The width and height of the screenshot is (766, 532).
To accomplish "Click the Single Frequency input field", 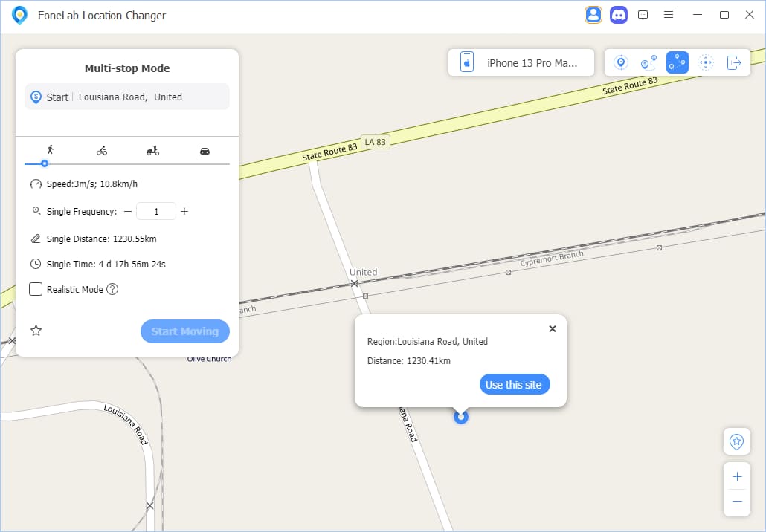I will click(156, 211).
